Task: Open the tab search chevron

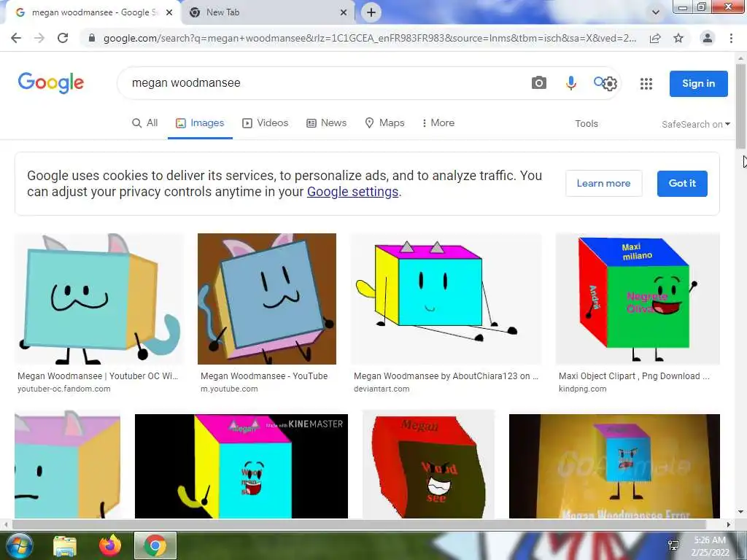Action: point(656,12)
